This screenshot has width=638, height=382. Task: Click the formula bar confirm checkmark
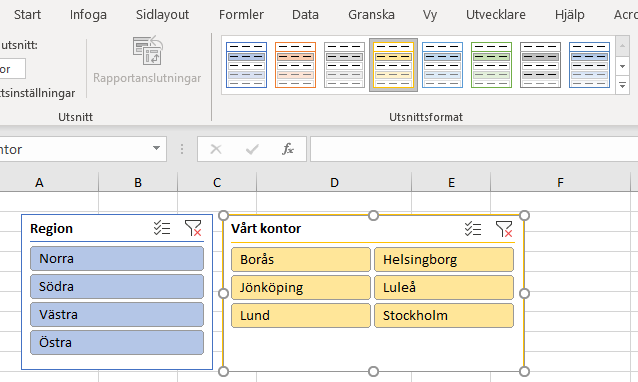pyautogui.click(x=252, y=149)
